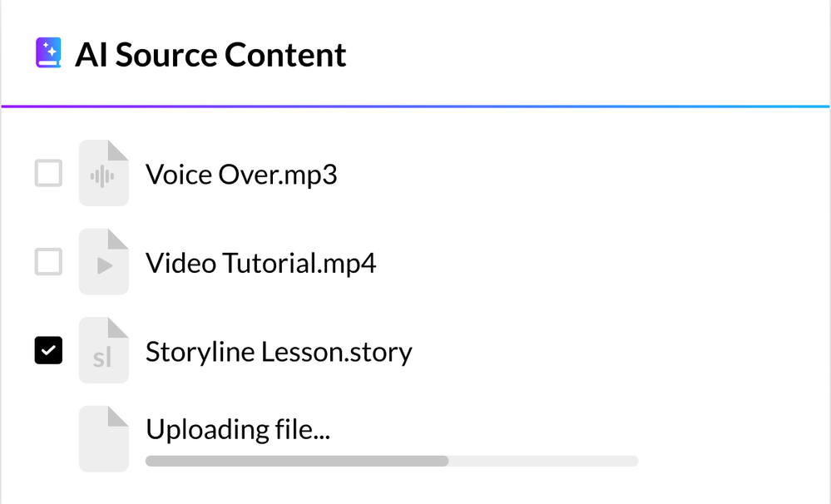Click the blank uploading file icon
The image size is (831, 504).
[x=103, y=440]
